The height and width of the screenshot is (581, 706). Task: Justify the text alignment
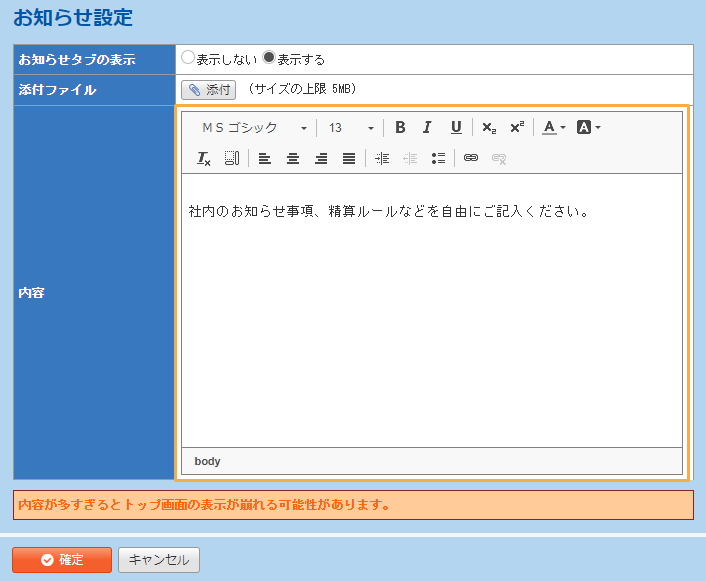349,158
